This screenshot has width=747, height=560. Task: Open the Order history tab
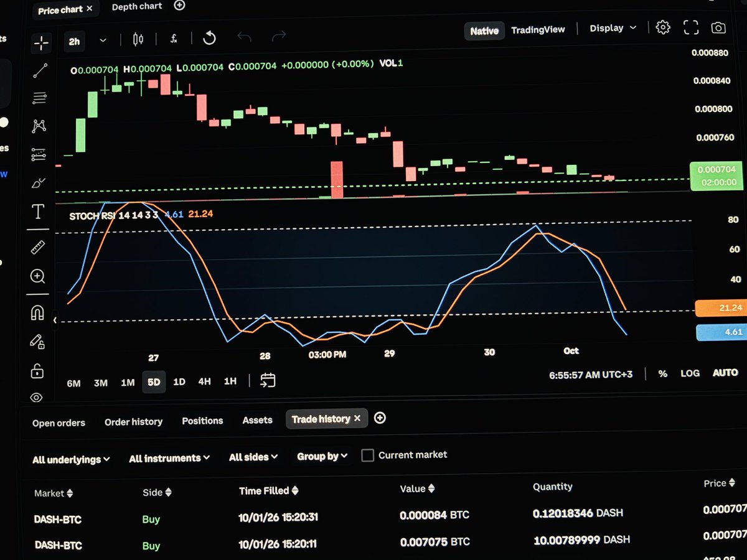(133, 422)
